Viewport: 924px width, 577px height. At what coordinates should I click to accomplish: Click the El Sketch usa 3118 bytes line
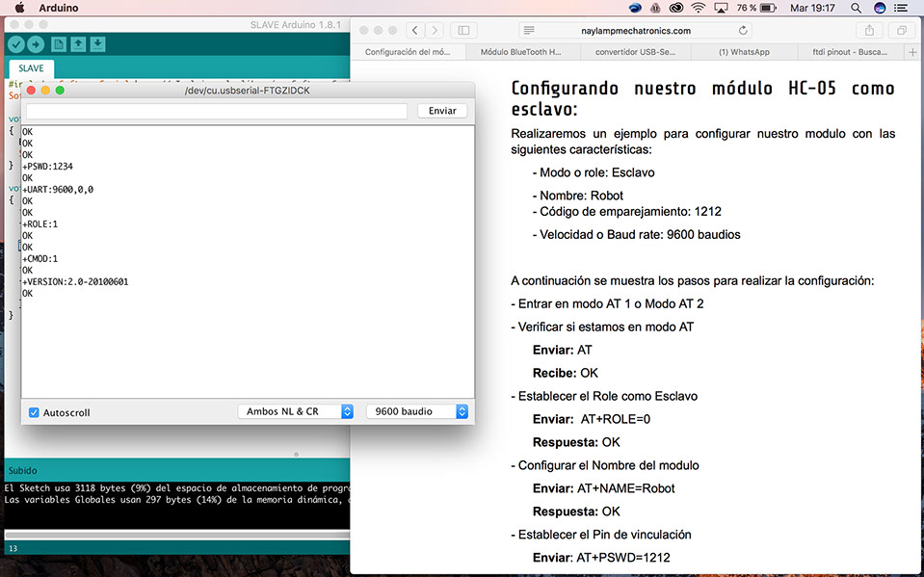coord(177,488)
